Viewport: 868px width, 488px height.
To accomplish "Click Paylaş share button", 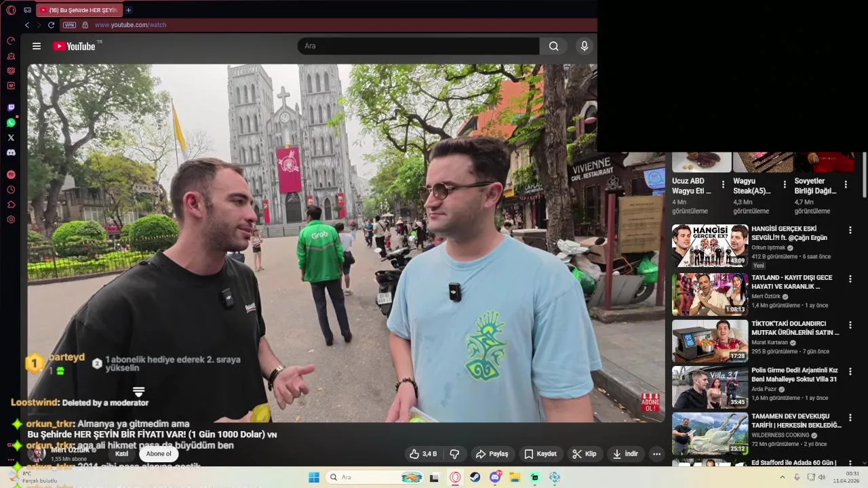I will pyautogui.click(x=492, y=454).
